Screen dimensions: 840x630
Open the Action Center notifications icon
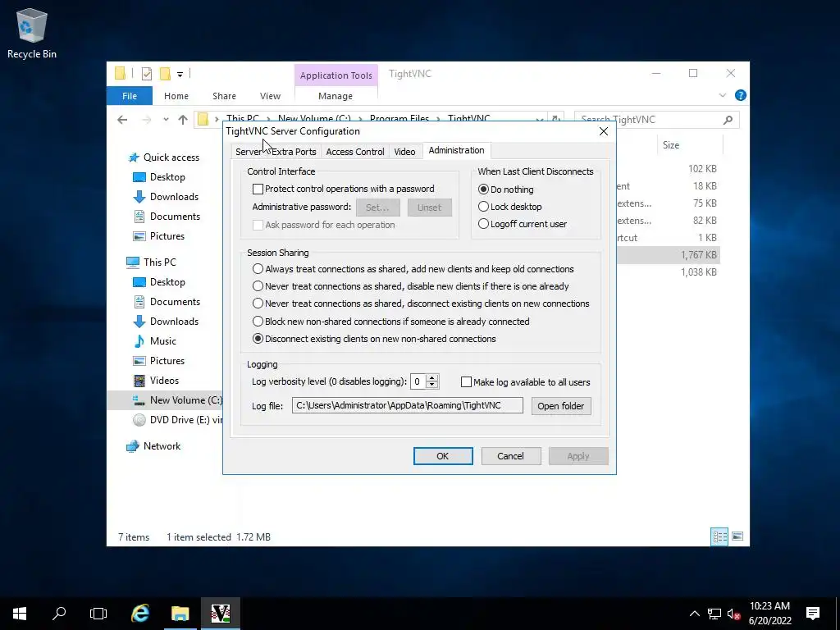[x=813, y=614]
